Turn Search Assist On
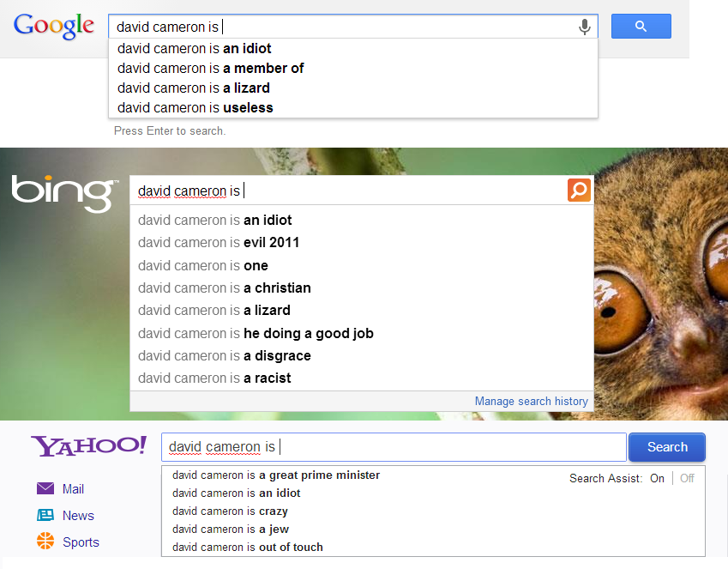This screenshot has height=569, width=728. (x=657, y=478)
